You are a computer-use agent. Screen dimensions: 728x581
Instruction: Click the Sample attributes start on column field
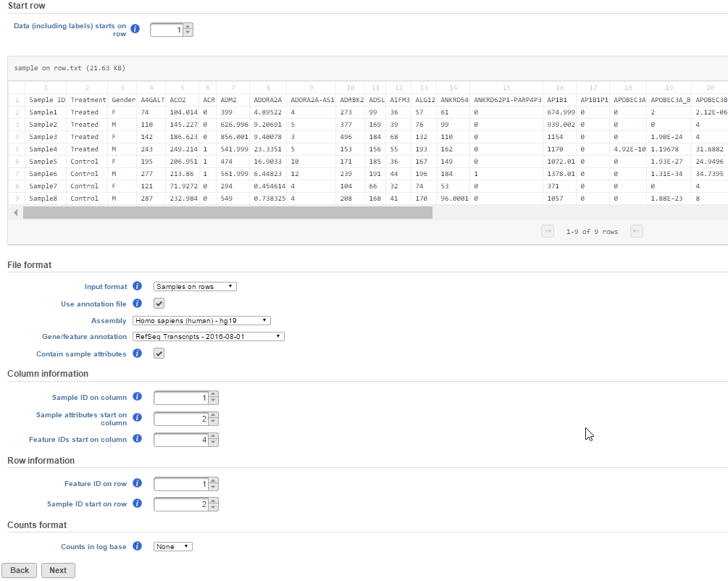pos(181,419)
